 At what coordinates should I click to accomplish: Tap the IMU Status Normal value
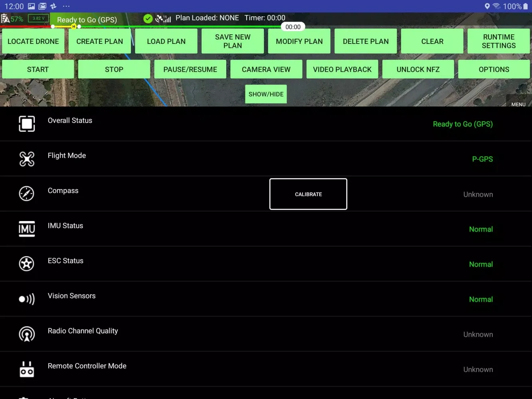click(x=481, y=229)
